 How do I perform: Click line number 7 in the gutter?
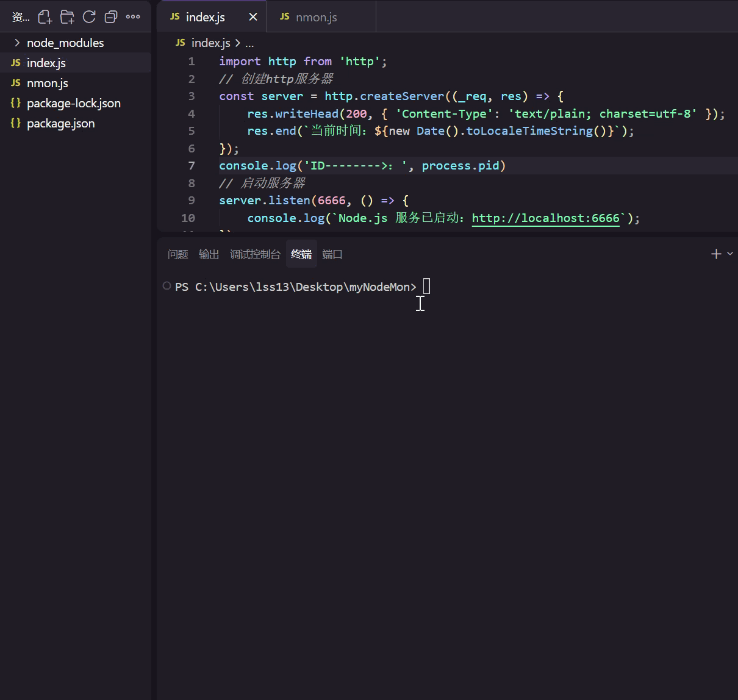coord(192,165)
